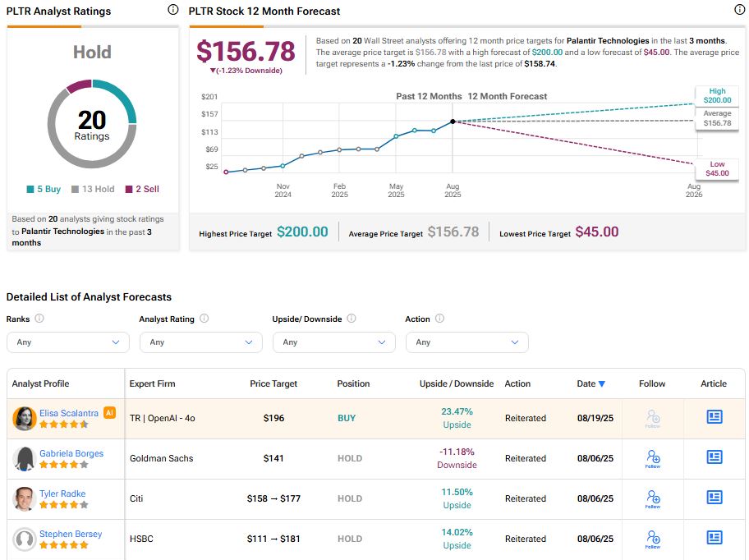Click the $196 price target
The width and height of the screenshot is (749, 560).
(273, 418)
